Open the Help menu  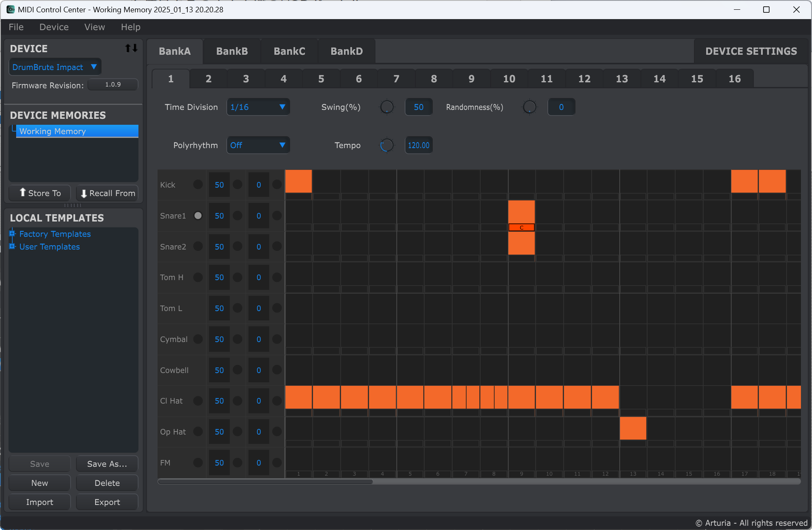coord(130,27)
